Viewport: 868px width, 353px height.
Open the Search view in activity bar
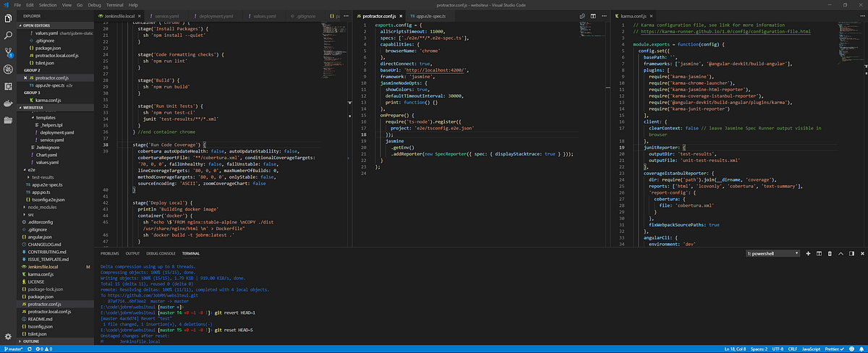[x=8, y=34]
